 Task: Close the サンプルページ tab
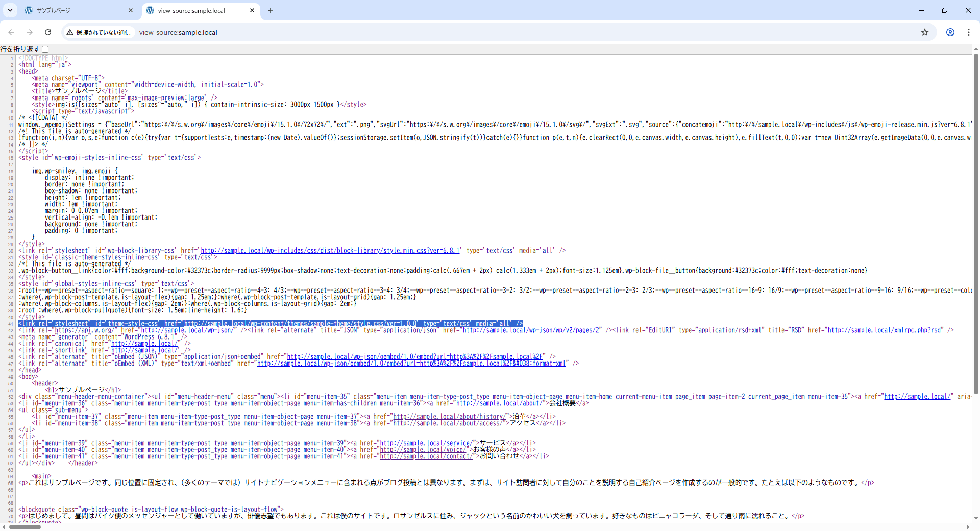131,10
